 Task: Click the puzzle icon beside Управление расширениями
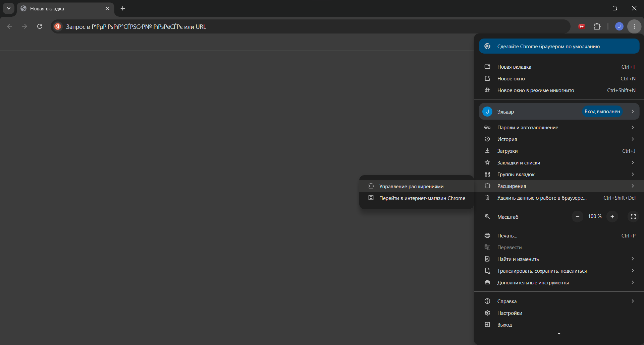pyautogui.click(x=371, y=186)
